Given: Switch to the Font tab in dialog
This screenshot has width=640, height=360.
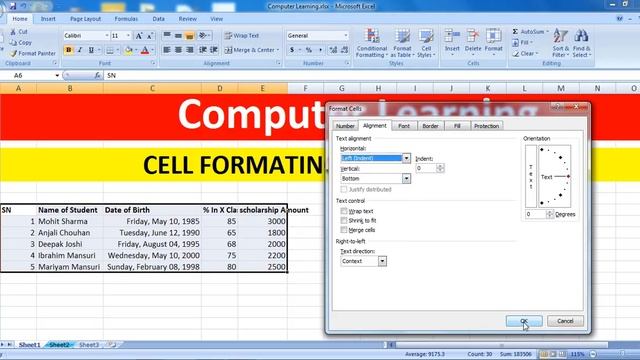Looking at the screenshot, I should 404,126.
